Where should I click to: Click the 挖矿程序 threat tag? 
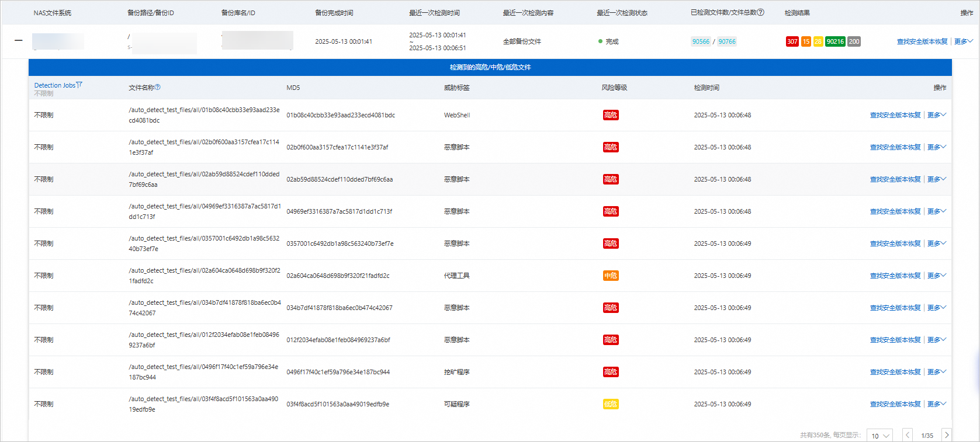pyautogui.click(x=457, y=372)
